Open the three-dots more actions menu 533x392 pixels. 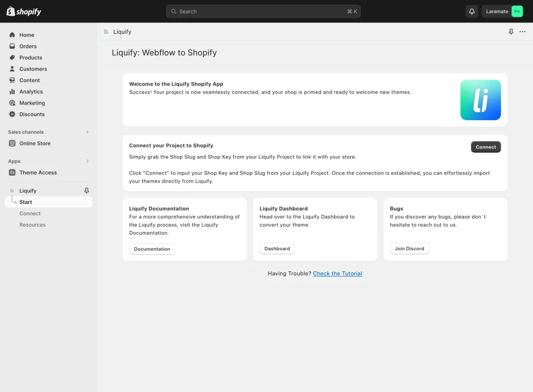[523, 32]
